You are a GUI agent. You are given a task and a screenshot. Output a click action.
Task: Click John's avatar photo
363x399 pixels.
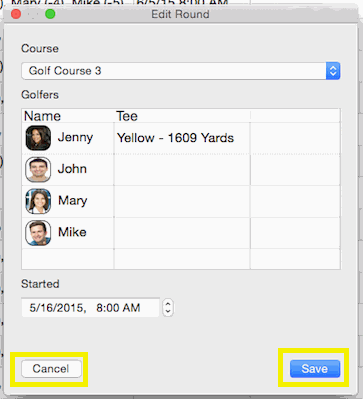coord(38,169)
